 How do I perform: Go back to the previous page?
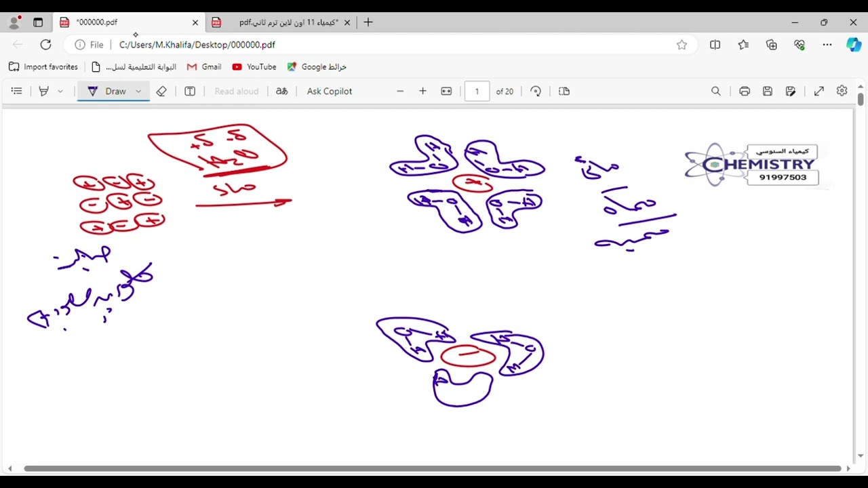(x=18, y=45)
